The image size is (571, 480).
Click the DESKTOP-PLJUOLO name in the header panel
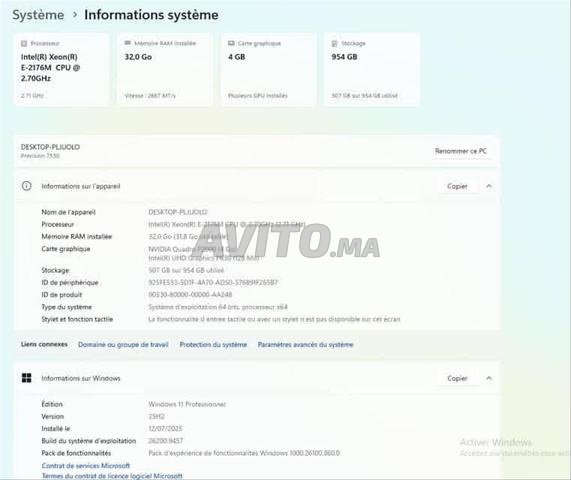[50, 147]
